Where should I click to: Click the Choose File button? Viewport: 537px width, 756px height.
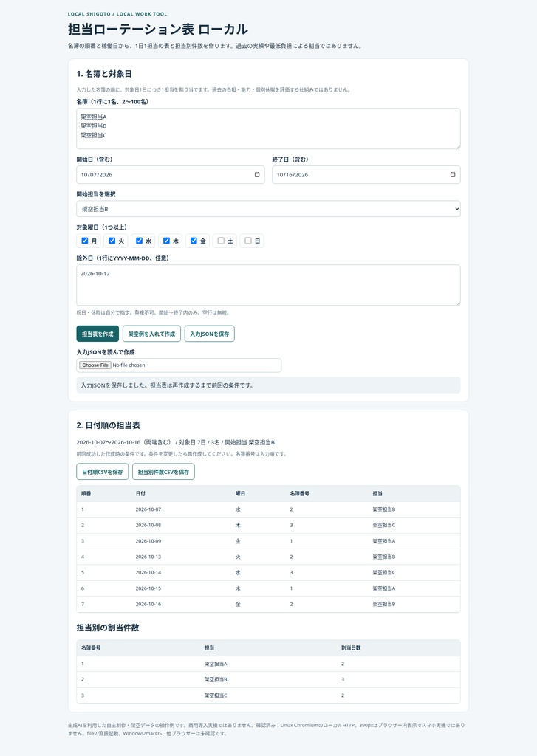pos(95,365)
